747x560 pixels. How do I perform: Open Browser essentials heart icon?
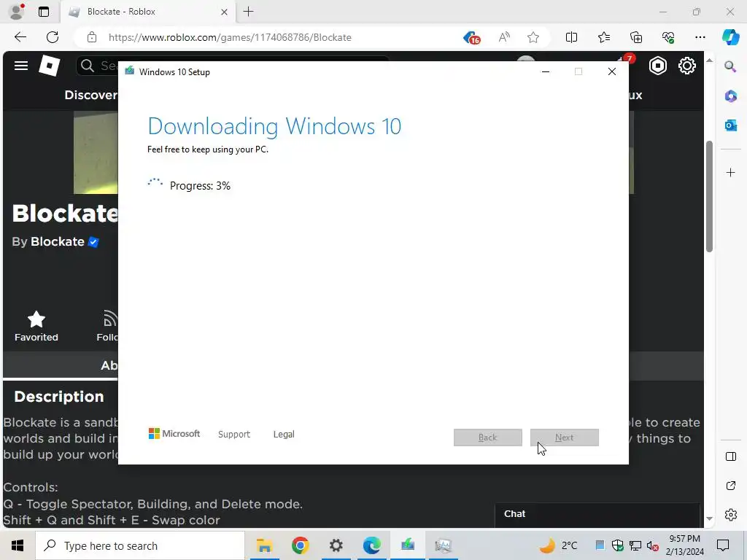point(668,37)
